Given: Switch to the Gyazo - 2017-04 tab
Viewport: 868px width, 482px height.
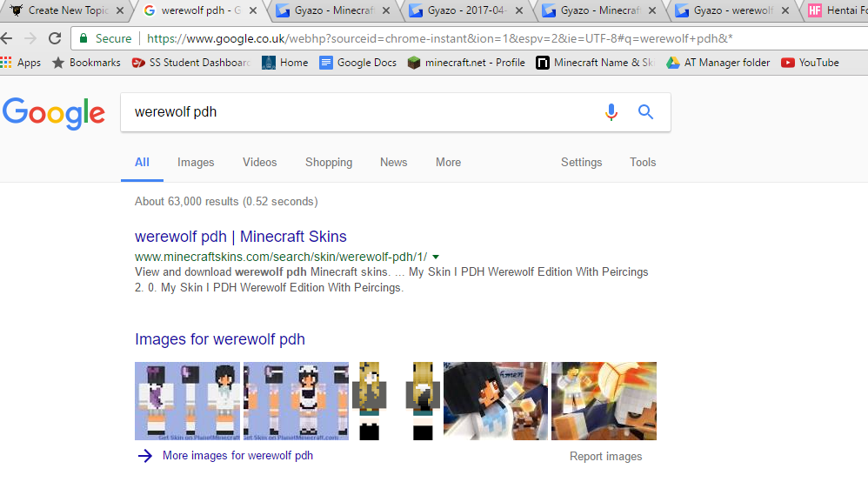Looking at the screenshot, I should point(467,10).
